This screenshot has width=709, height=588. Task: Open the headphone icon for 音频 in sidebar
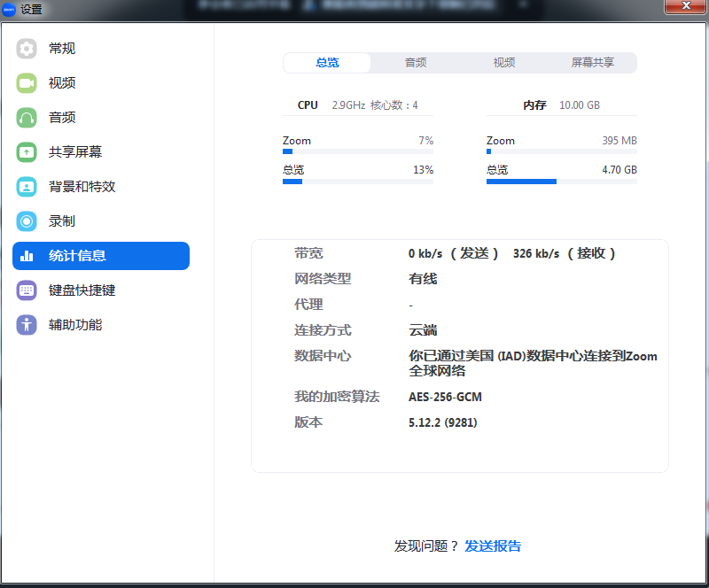(x=27, y=118)
